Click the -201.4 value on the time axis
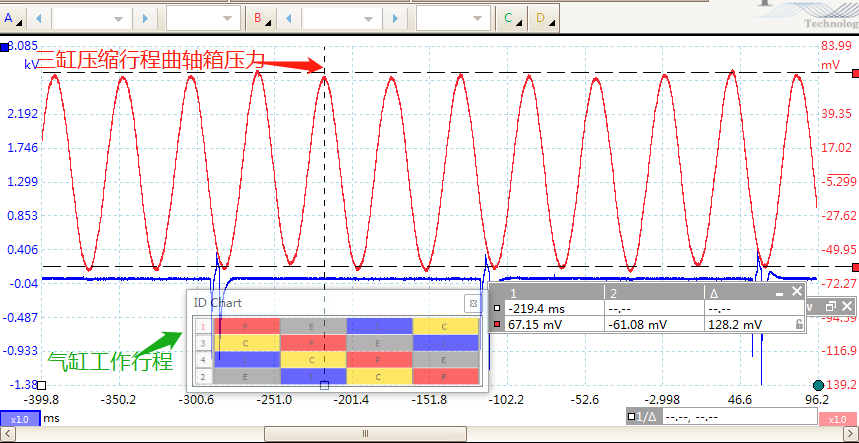The height and width of the screenshot is (443, 859). tap(350, 400)
